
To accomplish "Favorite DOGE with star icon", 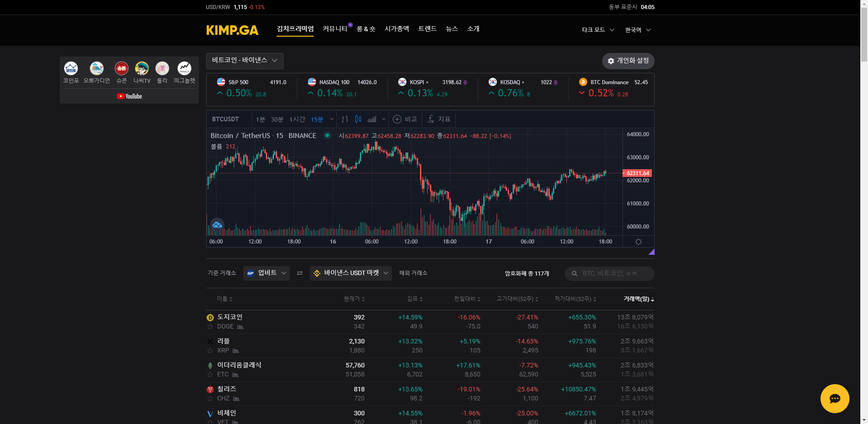I will (210, 326).
